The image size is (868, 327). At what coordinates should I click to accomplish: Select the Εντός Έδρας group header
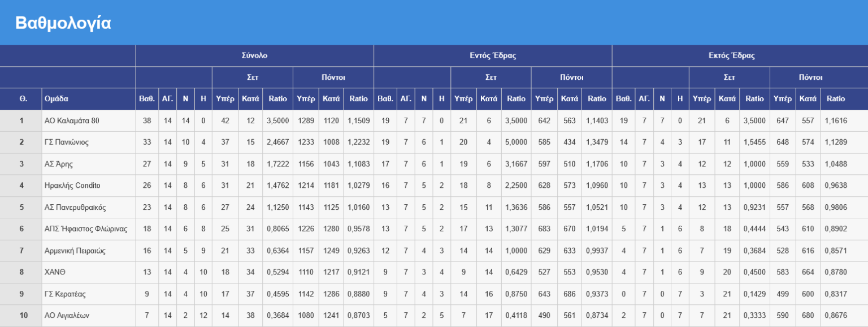pos(493,56)
